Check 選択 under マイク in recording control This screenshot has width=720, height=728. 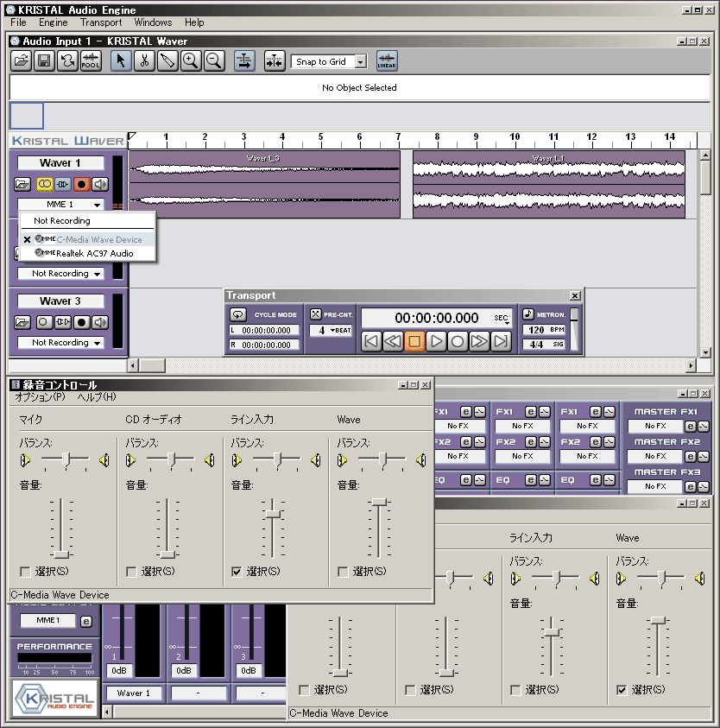point(25,572)
